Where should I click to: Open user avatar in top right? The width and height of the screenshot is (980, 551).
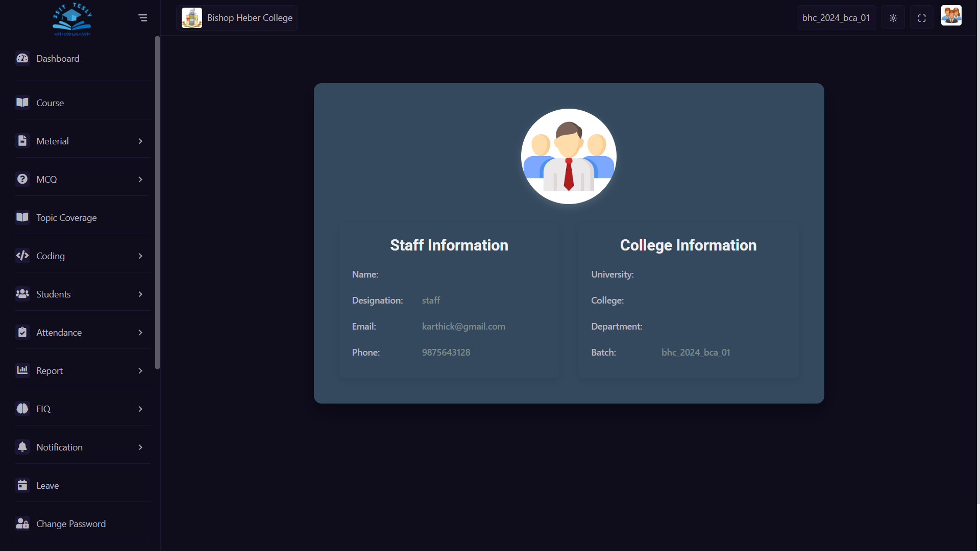click(951, 16)
